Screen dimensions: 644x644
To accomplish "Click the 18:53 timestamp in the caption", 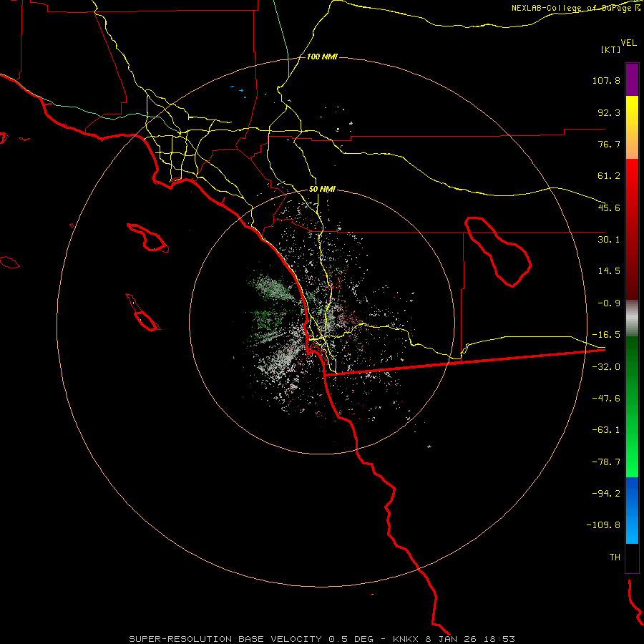I will pos(499,639).
